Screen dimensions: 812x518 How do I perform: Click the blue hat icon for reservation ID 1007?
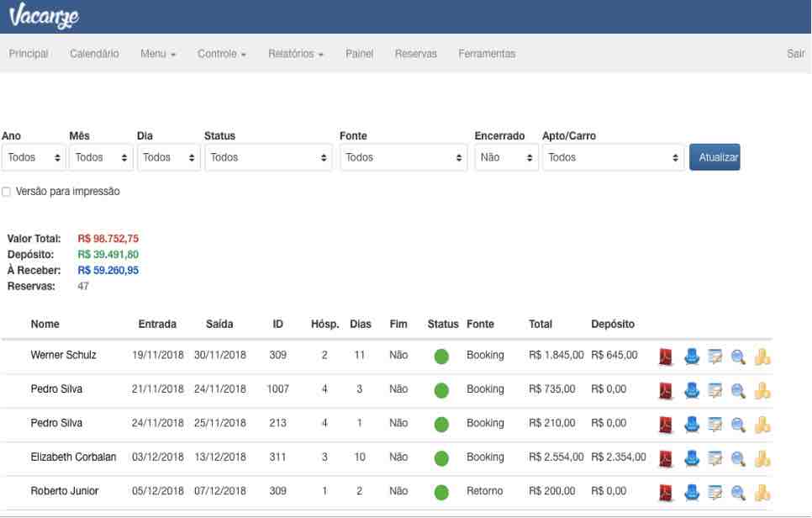[x=691, y=390]
